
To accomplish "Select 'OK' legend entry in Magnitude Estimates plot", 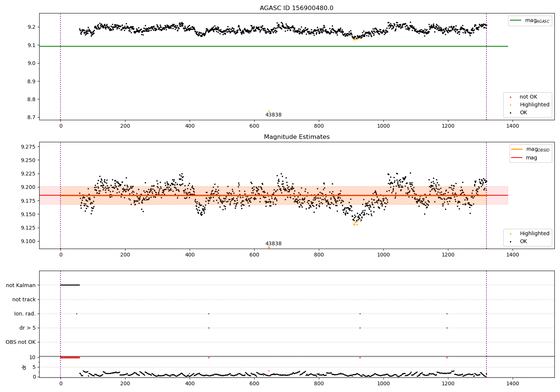I will pos(523,242).
